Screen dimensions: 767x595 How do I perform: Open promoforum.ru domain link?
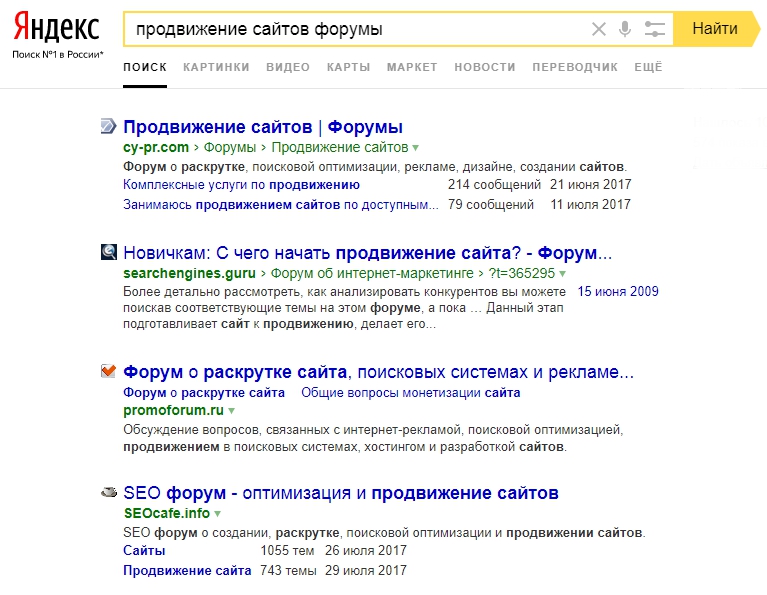(x=174, y=410)
